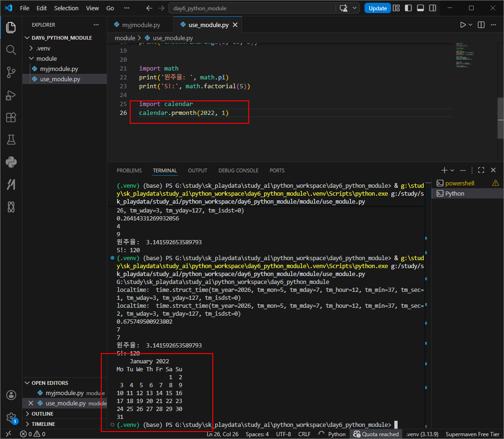Open the Go menu
Image resolution: width=504 pixels, height=439 pixels.
(110, 8)
